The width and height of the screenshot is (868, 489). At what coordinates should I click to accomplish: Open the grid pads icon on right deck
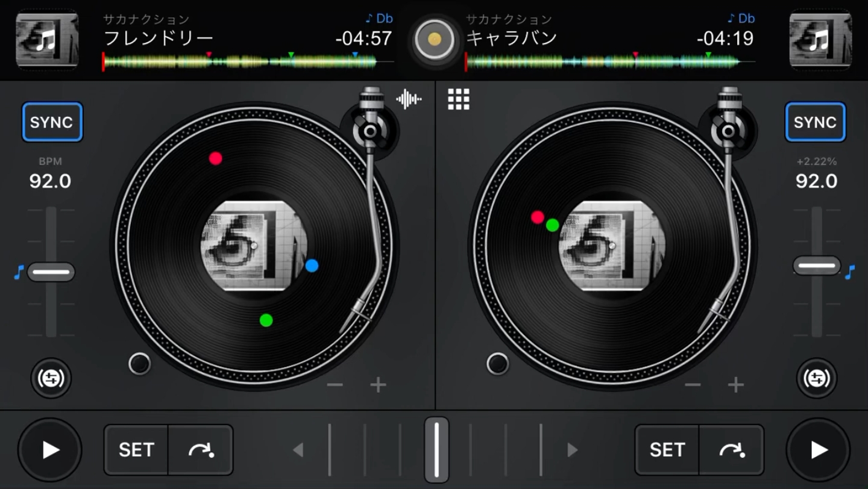(459, 99)
